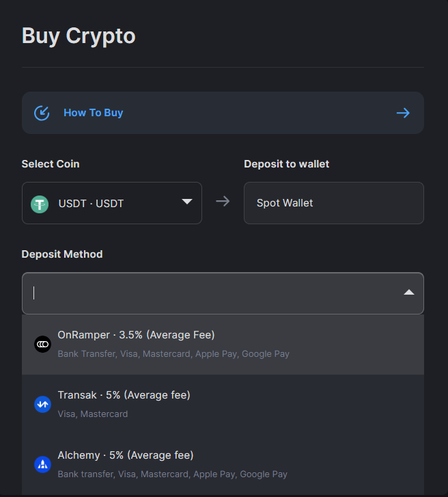Click OnRamper payment methods description text

[x=173, y=354]
